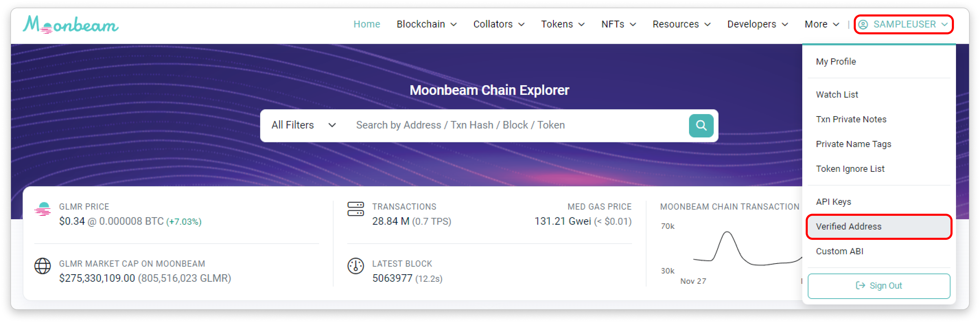Click the latest block gauge icon
Screen dimensions: 980x323
coord(355,266)
